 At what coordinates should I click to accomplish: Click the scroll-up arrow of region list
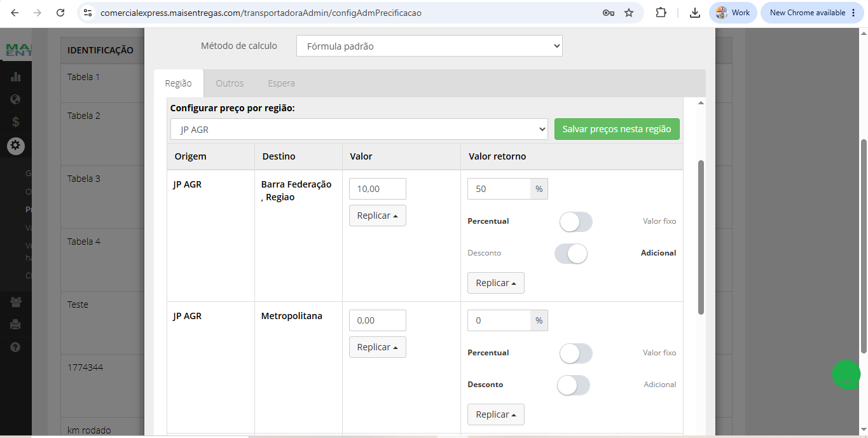(701, 102)
